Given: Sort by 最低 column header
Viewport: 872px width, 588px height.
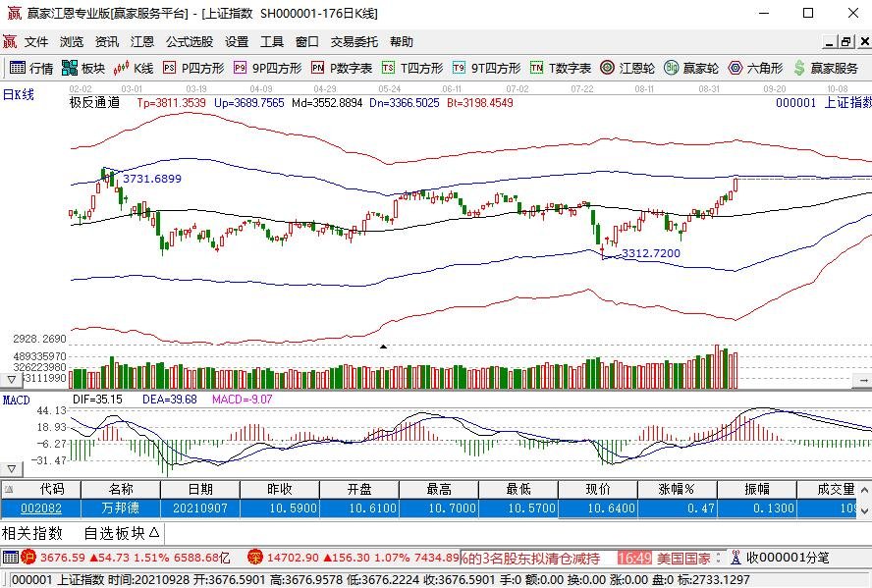Looking at the screenshot, I should coord(518,489).
